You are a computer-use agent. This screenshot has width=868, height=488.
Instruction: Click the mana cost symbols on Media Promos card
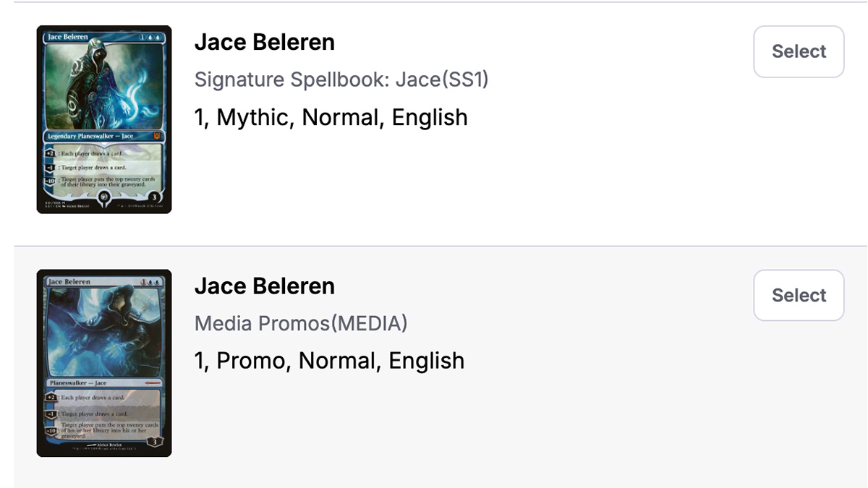pyautogui.click(x=150, y=281)
